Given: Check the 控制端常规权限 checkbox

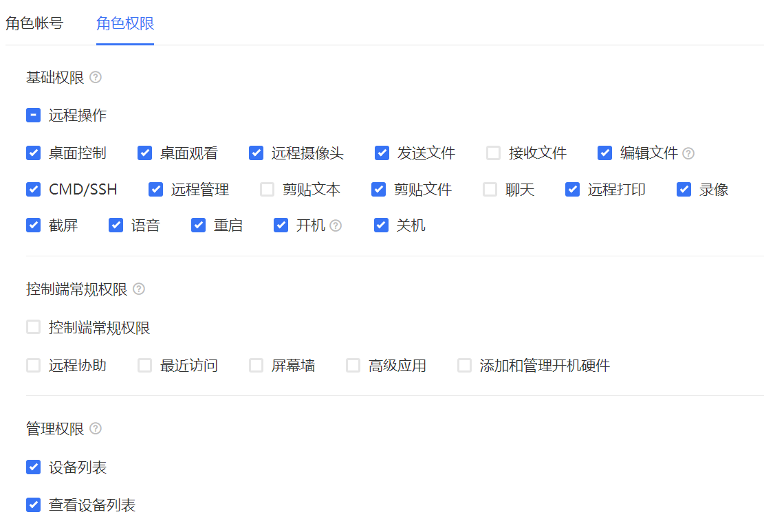Looking at the screenshot, I should 33,326.
